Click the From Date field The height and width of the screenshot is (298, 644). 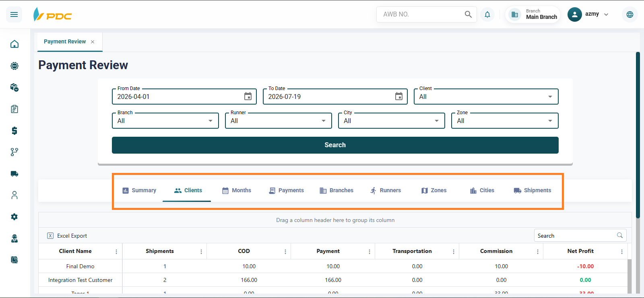tap(184, 97)
